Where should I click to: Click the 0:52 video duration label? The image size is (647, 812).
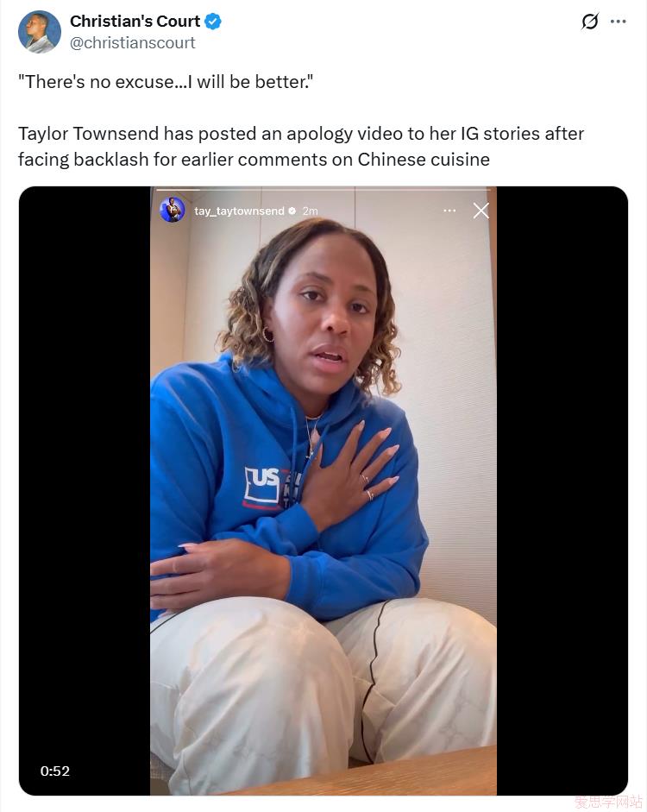pyautogui.click(x=55, y=771)
